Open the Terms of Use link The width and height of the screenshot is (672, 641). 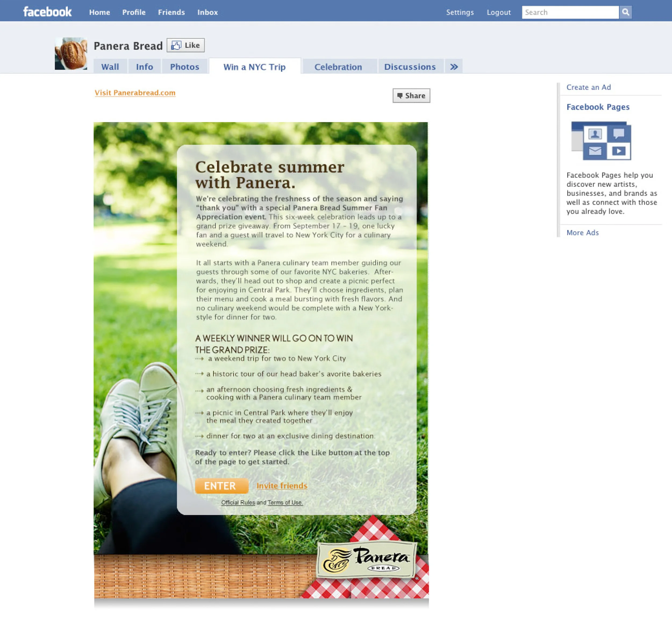click(285, 503)
